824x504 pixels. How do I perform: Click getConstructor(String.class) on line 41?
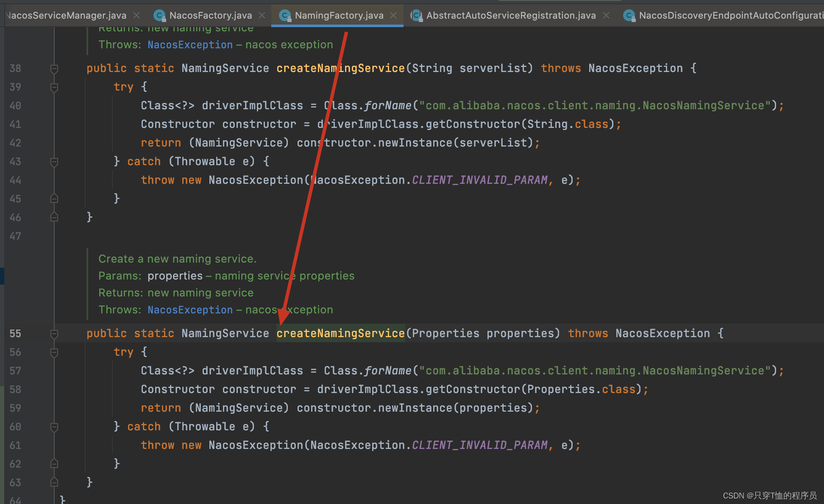coord(520,124)
